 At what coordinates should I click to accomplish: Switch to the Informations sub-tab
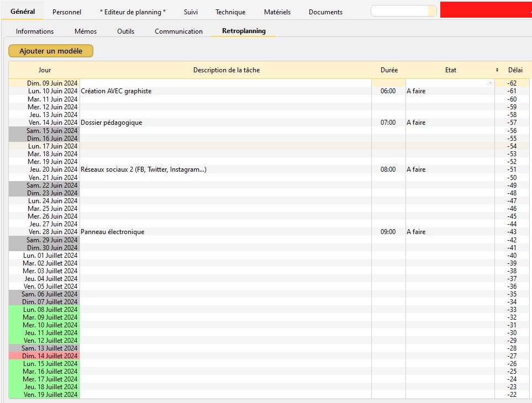pyautogui.click(x=35, y=31)
